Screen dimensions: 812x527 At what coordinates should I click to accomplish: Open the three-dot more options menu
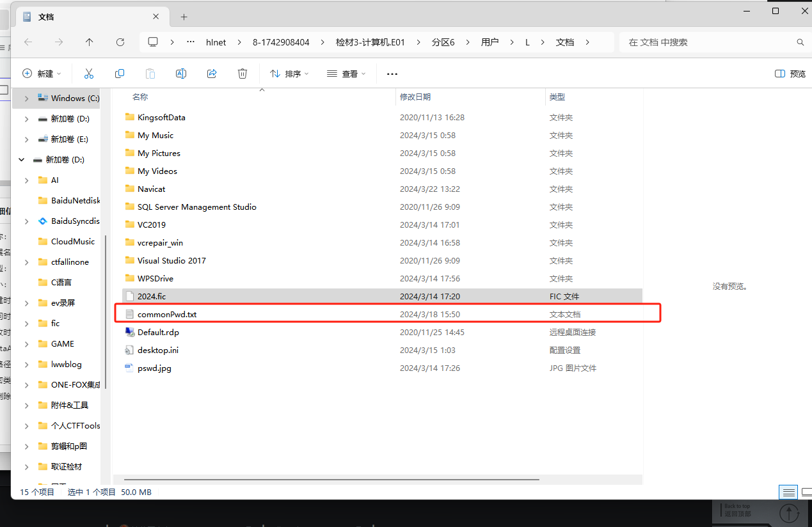click(x=392, y=74)
